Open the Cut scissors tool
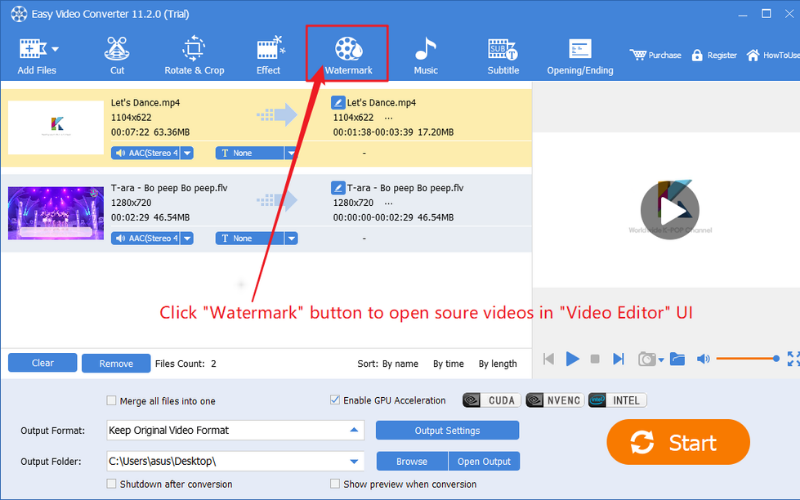Viewport: 800px width, 500px height. pyautogui.click(x=117, y=55)
